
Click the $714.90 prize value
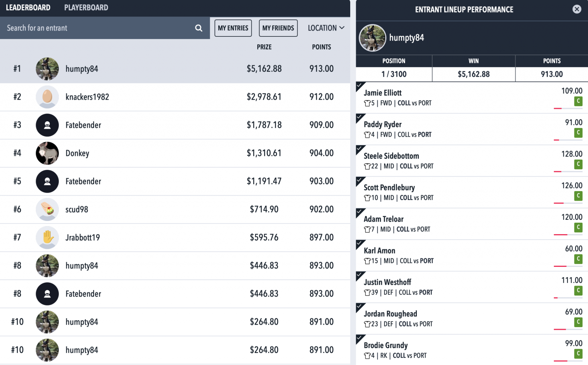click(x=264, y=209)
